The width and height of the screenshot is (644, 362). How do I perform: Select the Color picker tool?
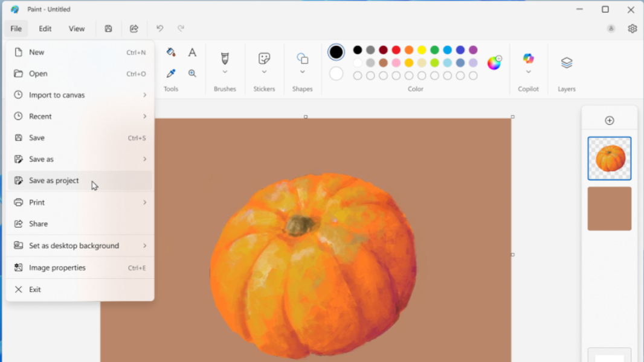[x=171, y=73]
